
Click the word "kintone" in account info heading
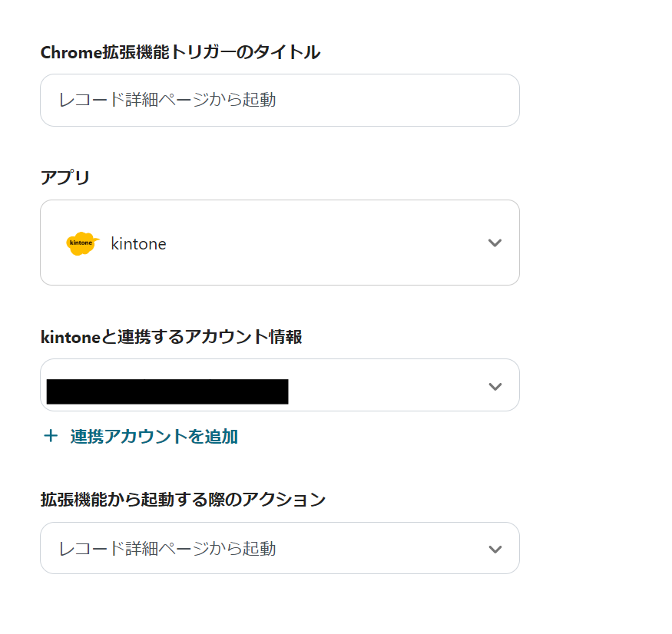(x=71, y=337)
